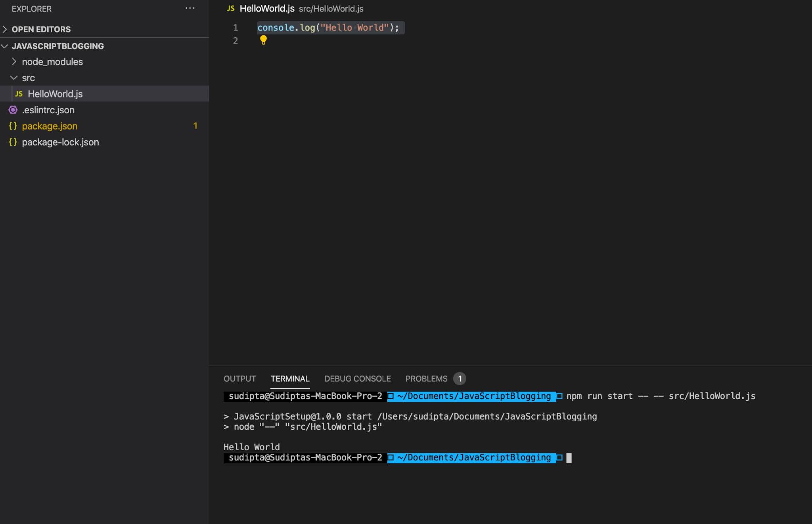Click the braces icon beside package-lock.json
This screenshot has width=812, height=524.
pos(13,142)
